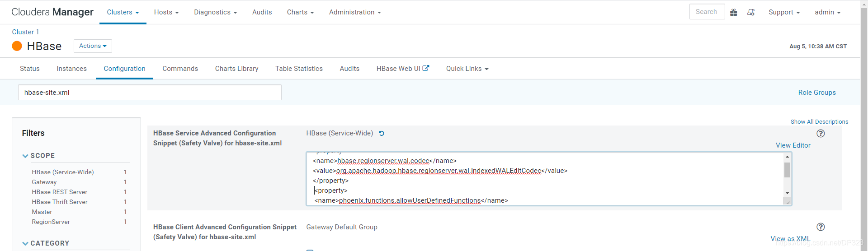Filter by HBase Thrift Server scope
868x251 pixels.
coord(60,202)
